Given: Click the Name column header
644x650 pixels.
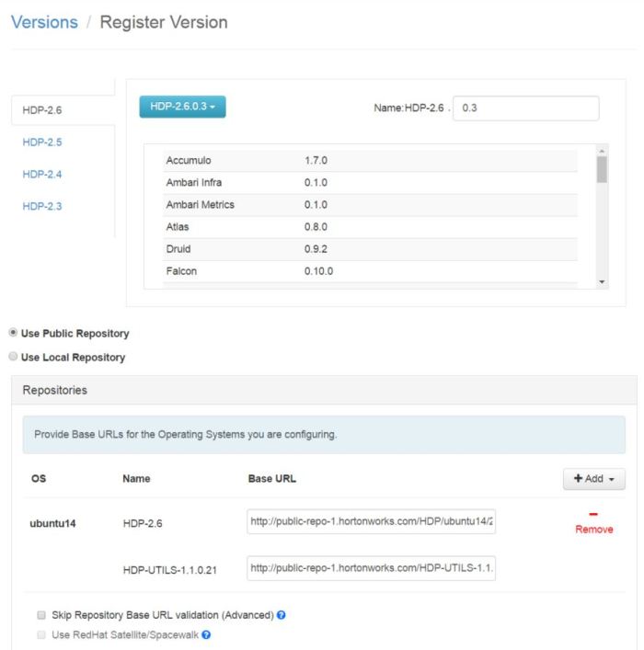Looking at the screenshot, I should (x=136, y=479).
